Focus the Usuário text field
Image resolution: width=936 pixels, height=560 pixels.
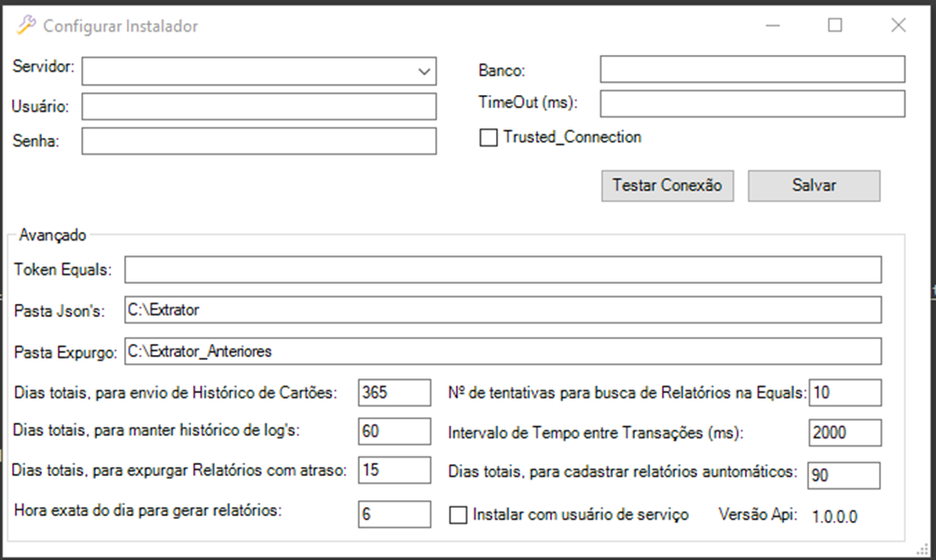[258, 106]
